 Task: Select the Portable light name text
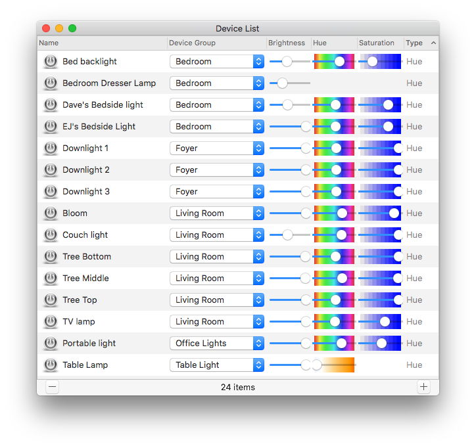(89, 344)
